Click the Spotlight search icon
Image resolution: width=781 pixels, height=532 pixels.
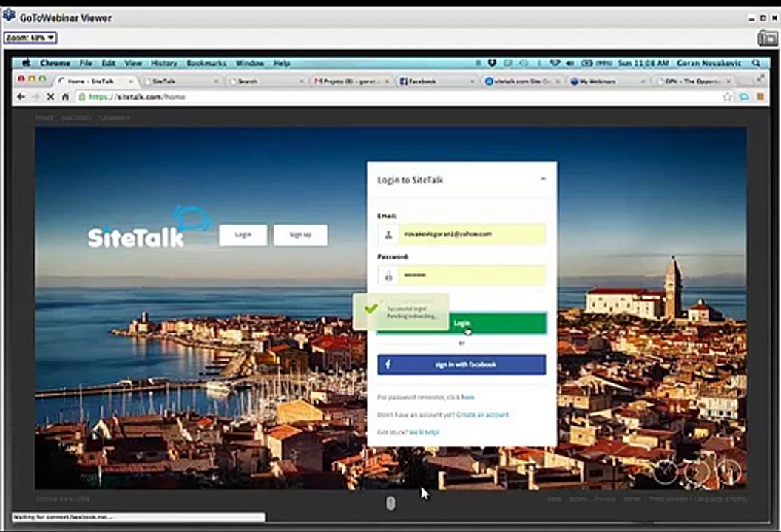756,64
